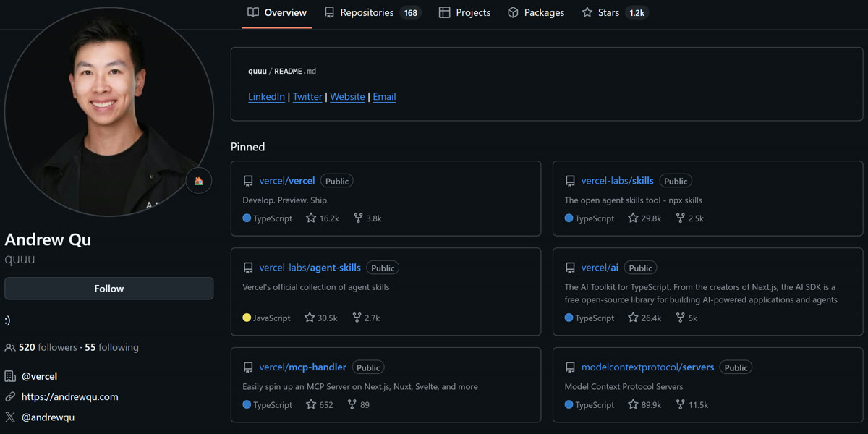View 2.7k forks of agent-skills

point(366,318)
